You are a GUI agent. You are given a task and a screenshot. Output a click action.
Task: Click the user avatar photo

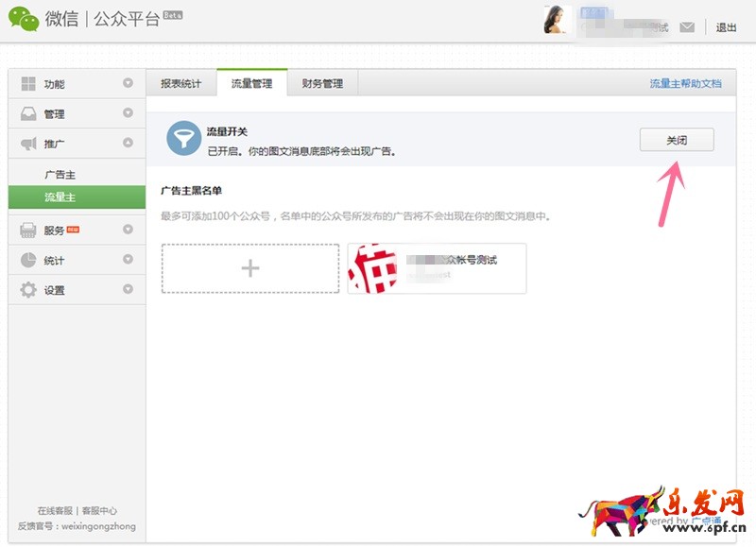click(x=556, y=19)
